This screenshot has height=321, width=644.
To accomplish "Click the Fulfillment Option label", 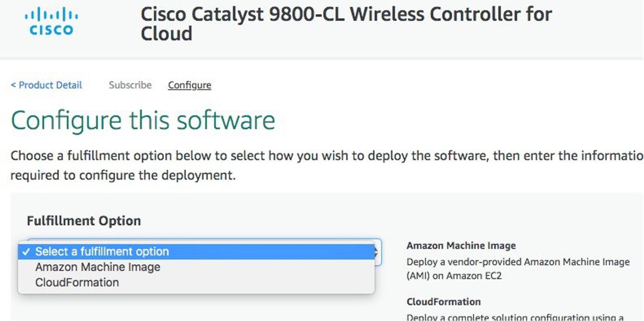I will [84, 221].
